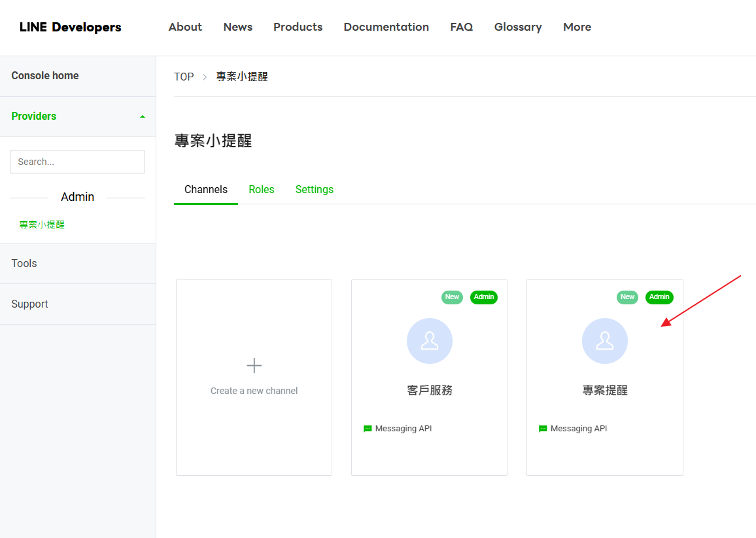
Task: Click the Admin badge on 專案提醒 card
Action: (659, 296)
